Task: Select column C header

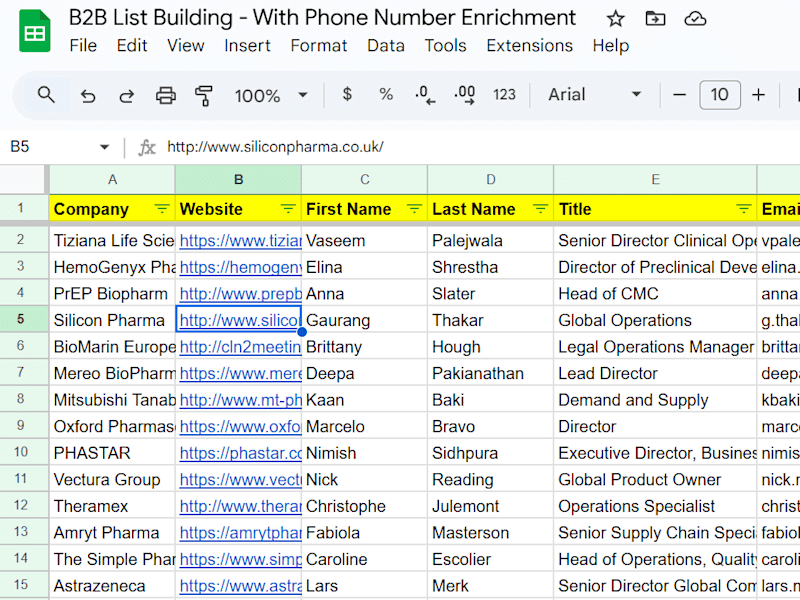Action: [364, 180]
